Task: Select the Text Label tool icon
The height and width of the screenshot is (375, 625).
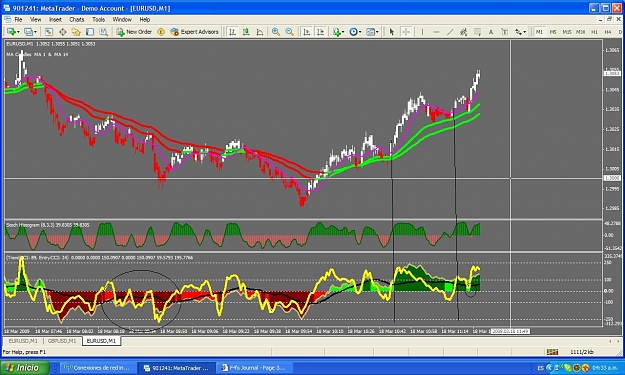Action: (x=504, y=32)
